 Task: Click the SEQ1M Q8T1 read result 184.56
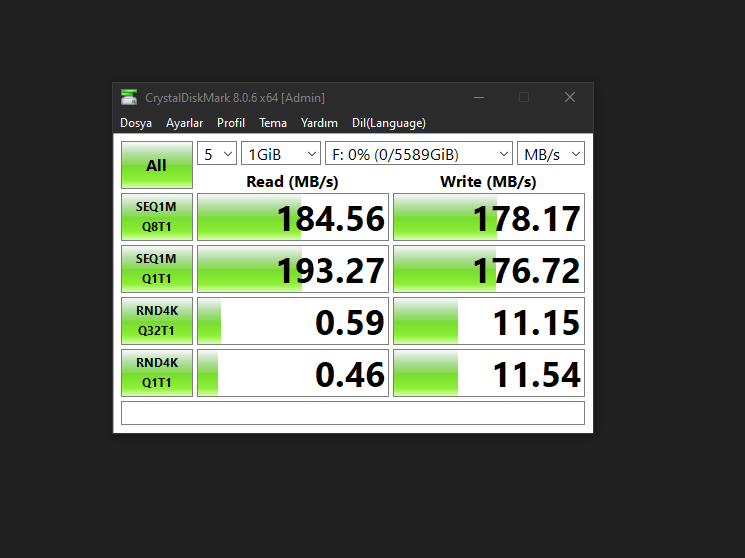pyautogui.click(x=293, y=217)
